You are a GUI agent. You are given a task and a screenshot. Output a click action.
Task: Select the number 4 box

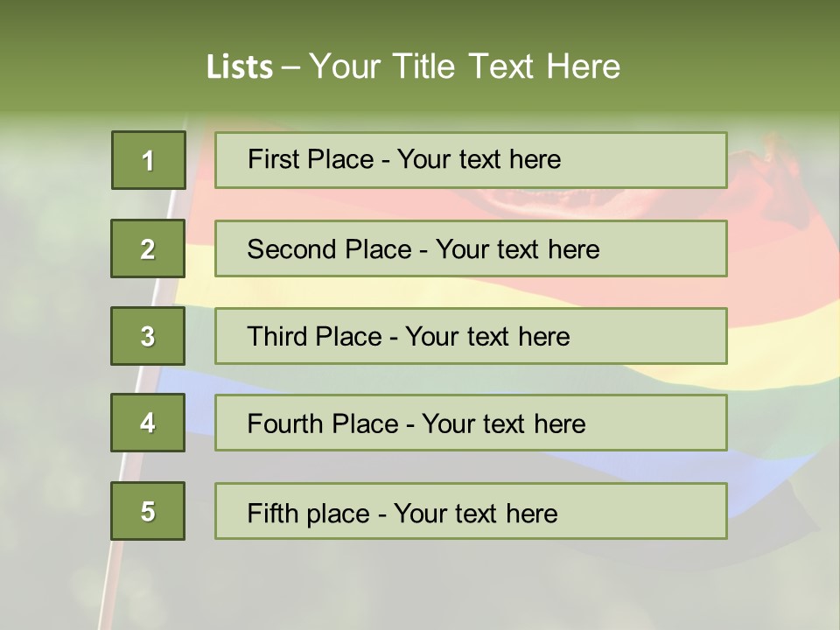tap(148, 423)
